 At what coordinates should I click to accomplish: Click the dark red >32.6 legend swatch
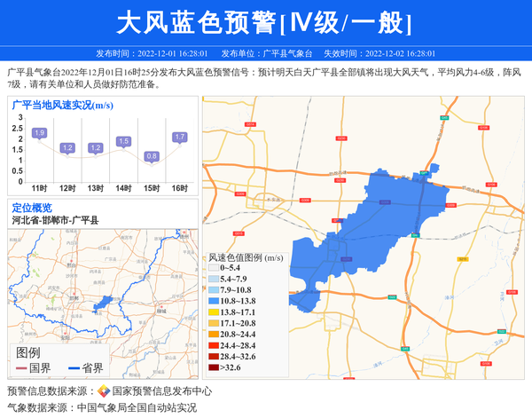214,367
